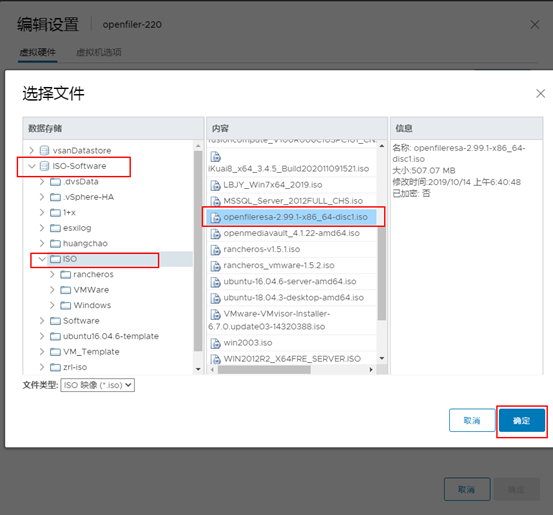Collapse the ISO folder chevron

42,259
